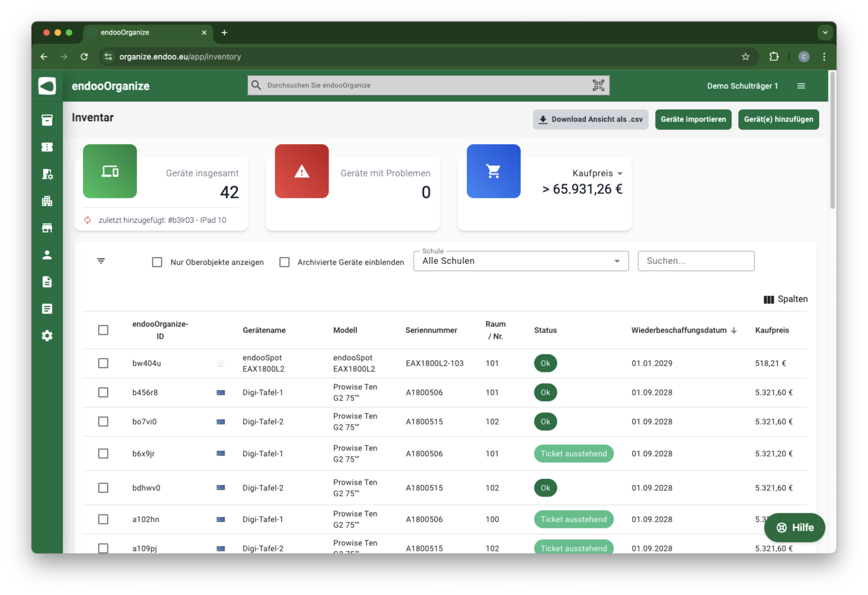Click Geräte importieren button
Viewport: 868px width, 595px height.
point(693,119)
